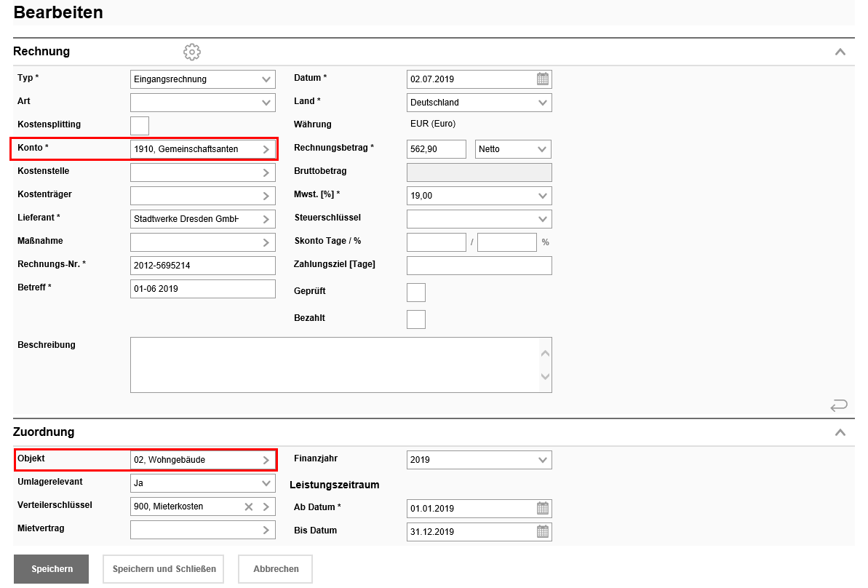The width and height of the screenshot is (868, 588).
Task: Click into the Rechnungs-Nr. input field
Action: (x=202, y=266)
